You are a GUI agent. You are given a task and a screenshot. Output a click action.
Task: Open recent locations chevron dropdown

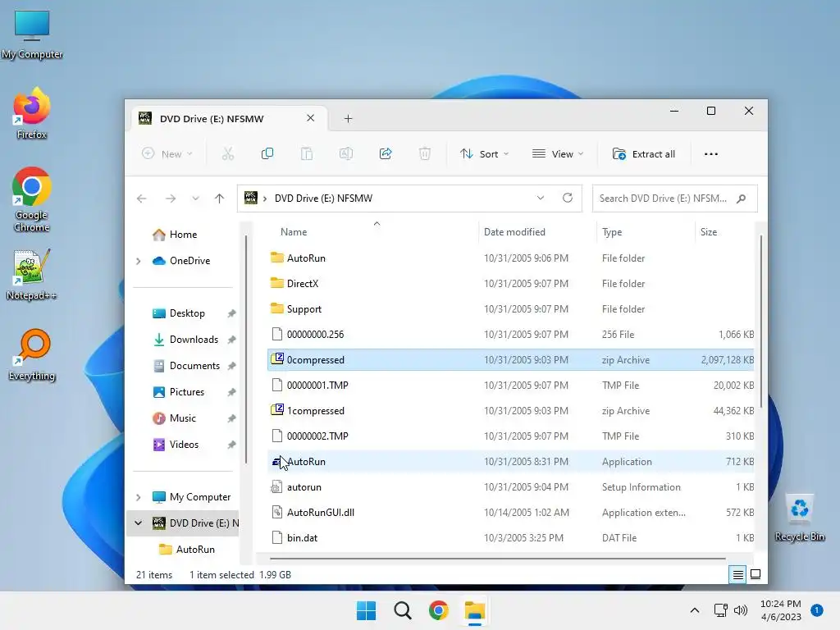click(x=195, y=199)
